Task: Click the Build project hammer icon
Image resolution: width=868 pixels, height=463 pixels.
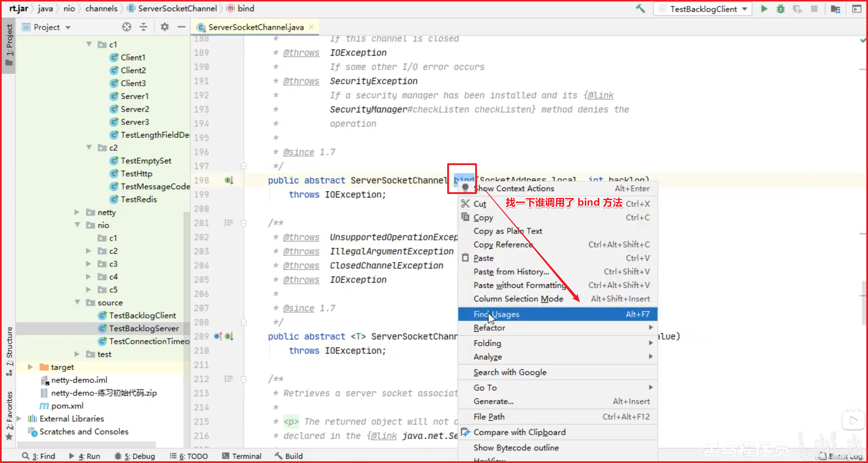Action: click(x=640, y=9)
